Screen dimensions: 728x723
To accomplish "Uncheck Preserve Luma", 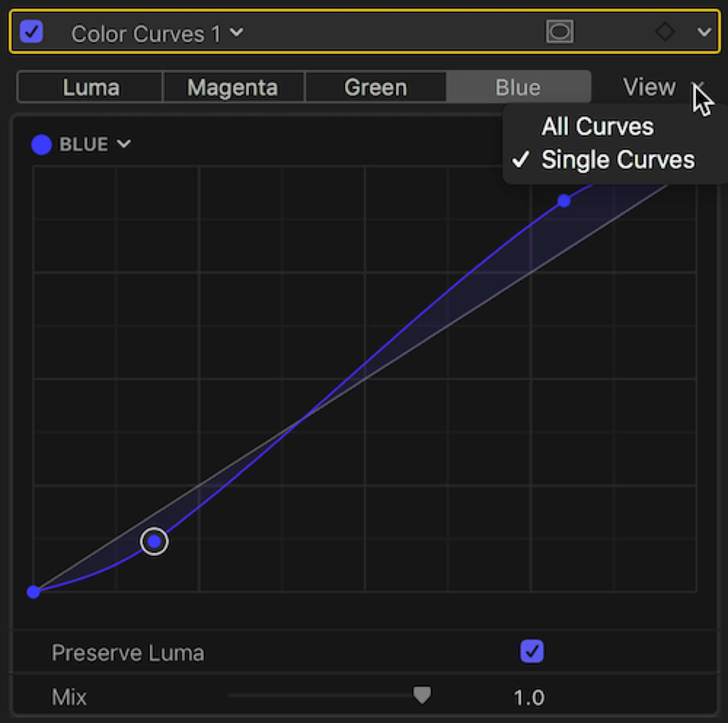I will pyautogui.click(x=532, y=651).
